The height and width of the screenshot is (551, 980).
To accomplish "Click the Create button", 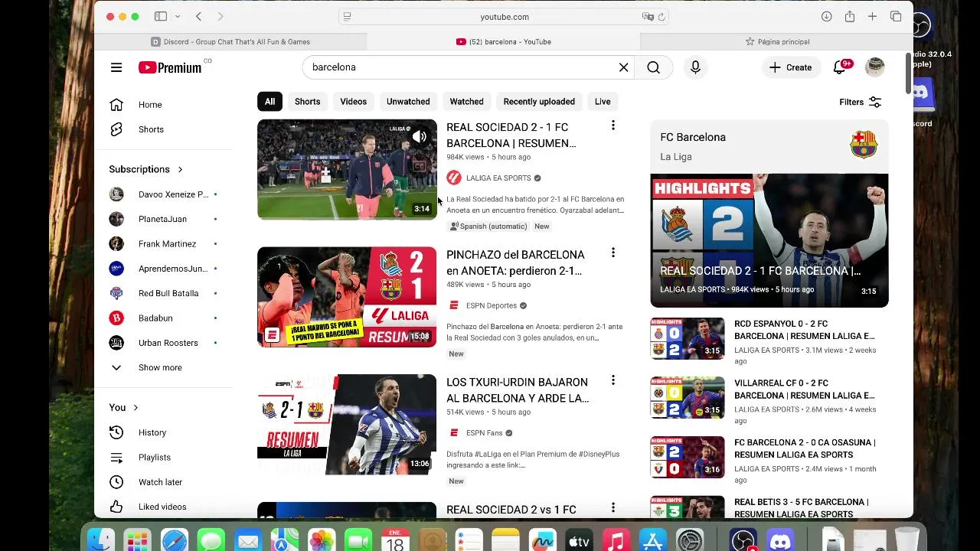I will click(791, 67).
